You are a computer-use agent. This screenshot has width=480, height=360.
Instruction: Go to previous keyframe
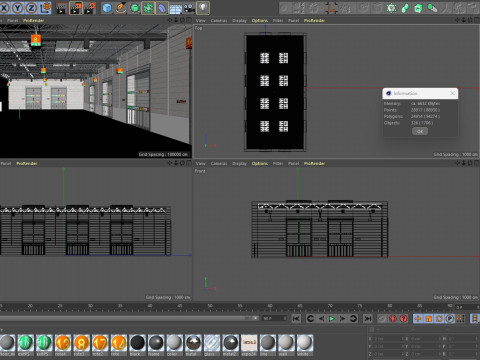point(310,319)
